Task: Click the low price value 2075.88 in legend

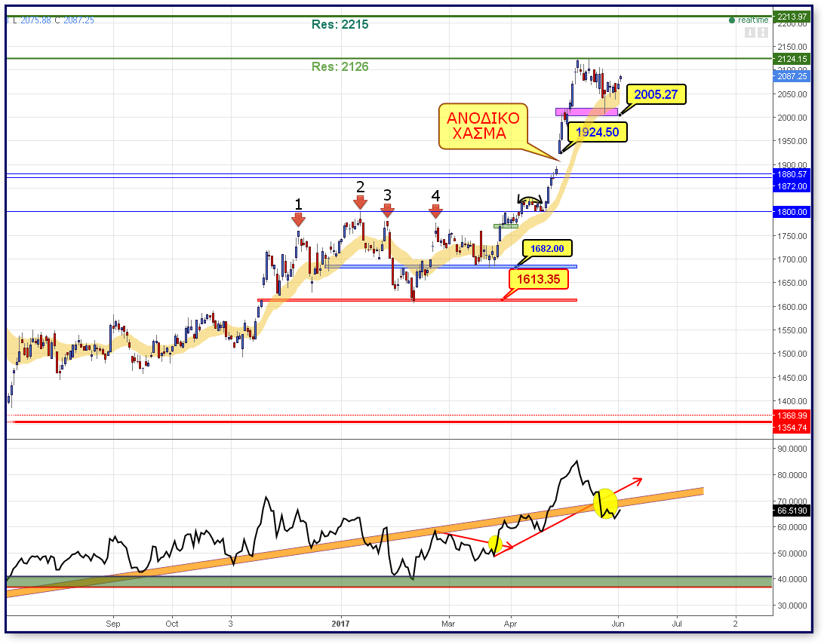Action: (35, 20)
